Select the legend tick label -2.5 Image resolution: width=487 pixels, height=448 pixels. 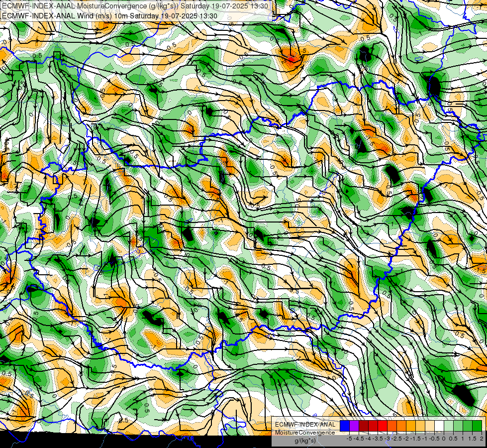(396, 439)
